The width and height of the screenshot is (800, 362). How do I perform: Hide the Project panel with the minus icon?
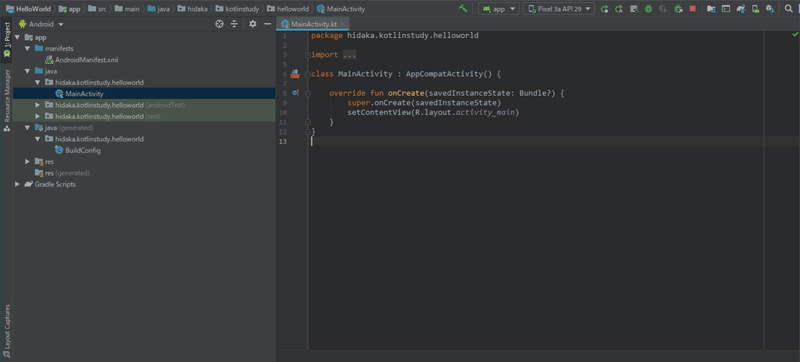pos(267,24)
